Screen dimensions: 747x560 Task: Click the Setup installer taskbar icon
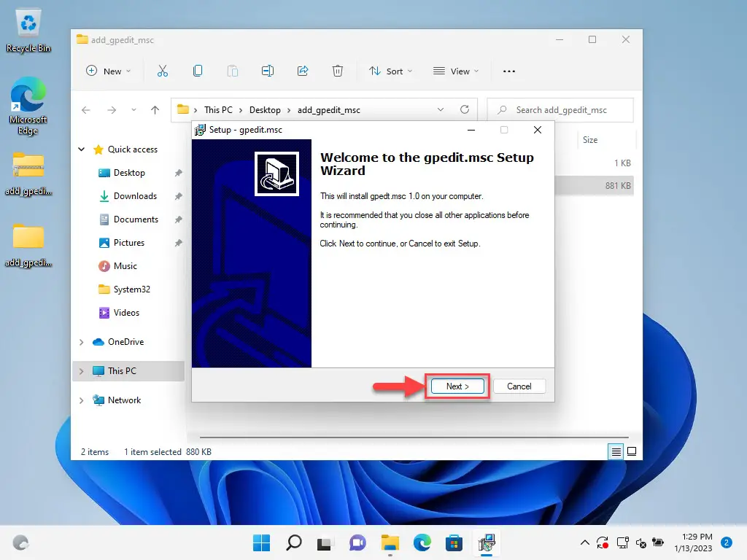click(487, 542)
